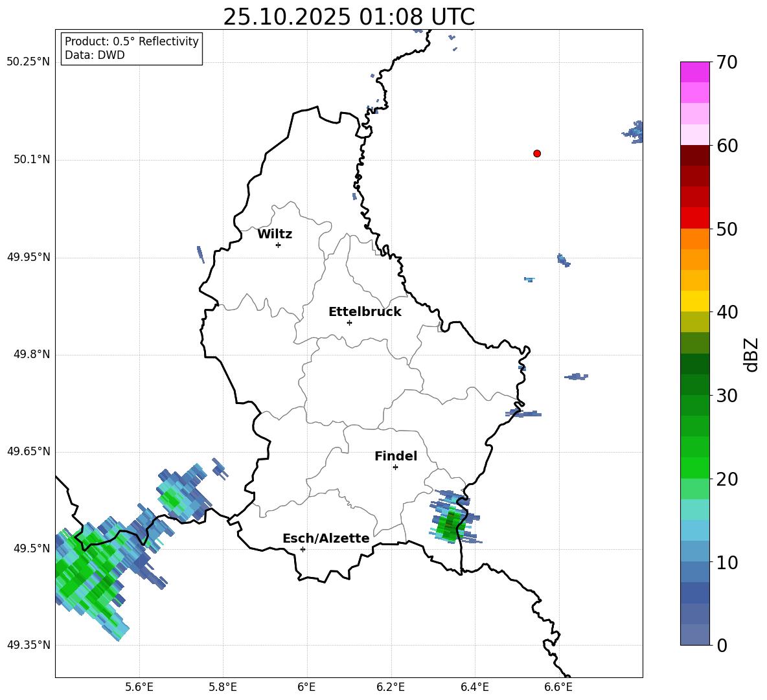Click the Ettelbruck station cross marker
The height and width of the screenshot is (700, 767).
click(x=349, y=322)
